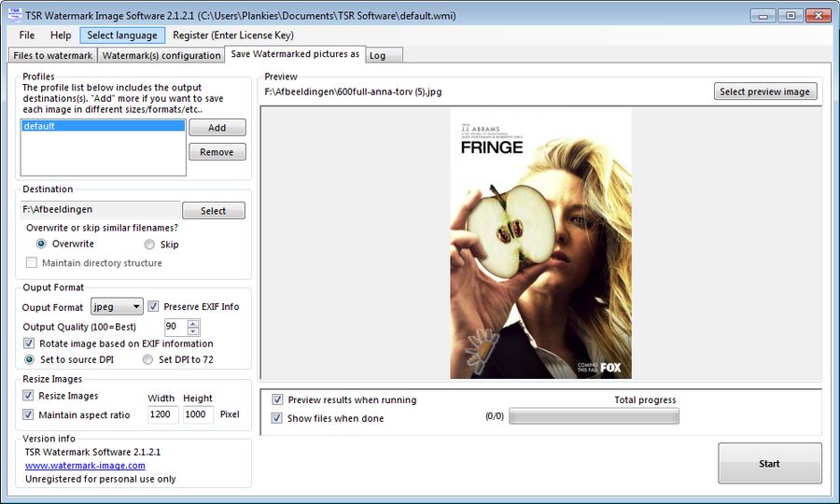Click the Add profile button

[217, 128]
